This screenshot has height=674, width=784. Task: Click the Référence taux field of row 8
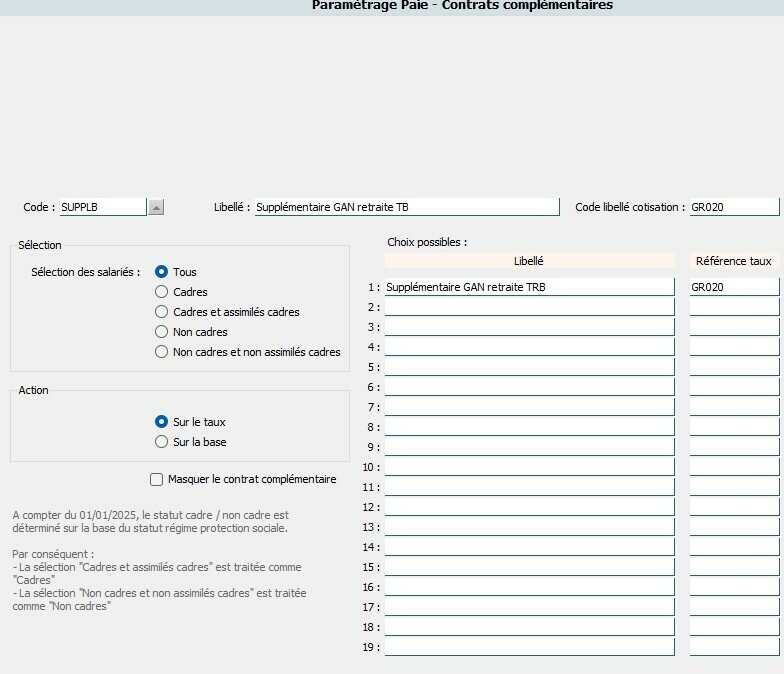pos(734,427)
